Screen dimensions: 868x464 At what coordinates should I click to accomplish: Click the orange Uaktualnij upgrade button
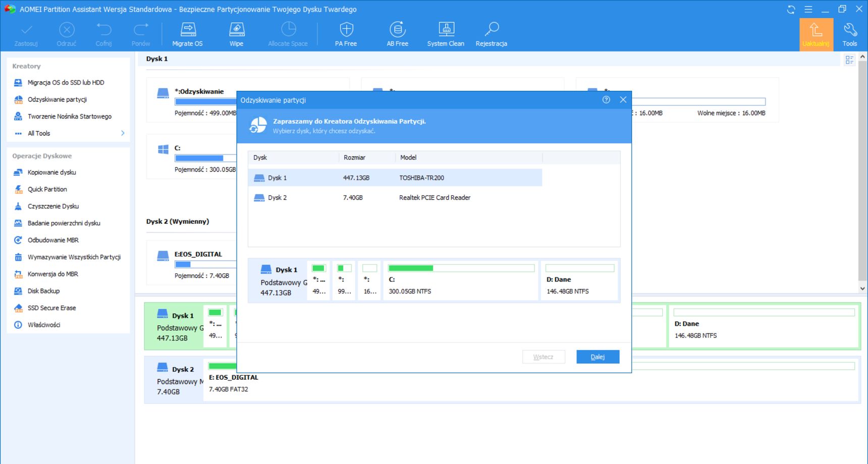point(816,34)
